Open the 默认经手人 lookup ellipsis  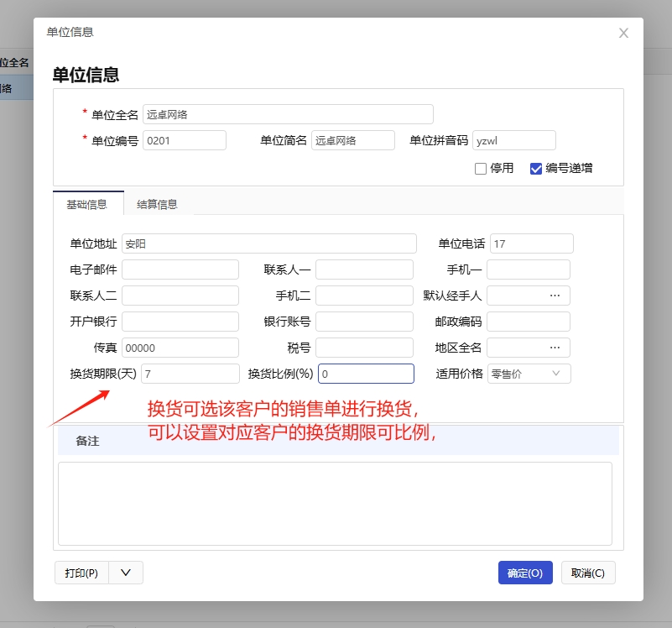click(x=555, y=296)
